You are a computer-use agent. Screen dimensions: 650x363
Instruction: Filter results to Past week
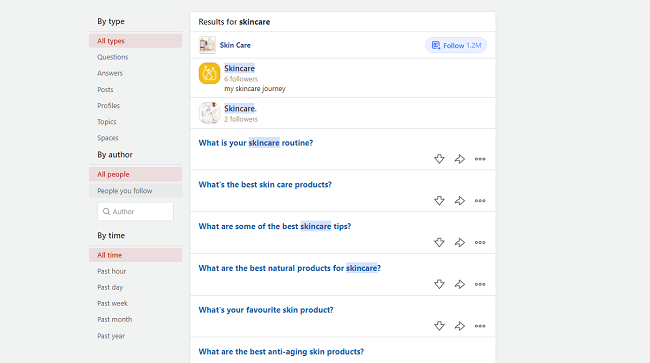click(x=112, y=304)
